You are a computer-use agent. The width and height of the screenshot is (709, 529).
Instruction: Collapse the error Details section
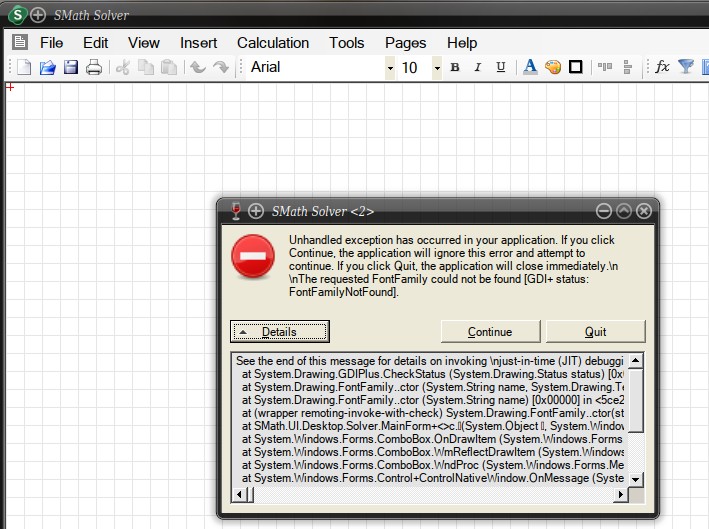(280, 331)
